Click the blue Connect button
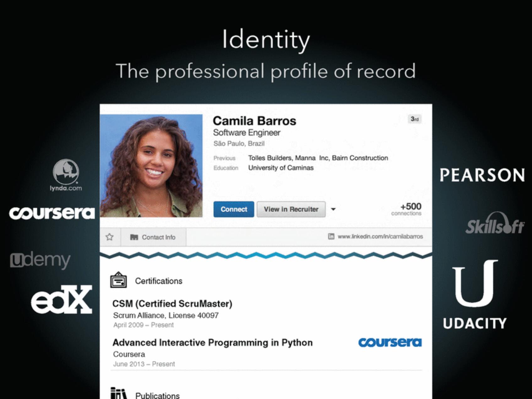 (x=234, y=209)
